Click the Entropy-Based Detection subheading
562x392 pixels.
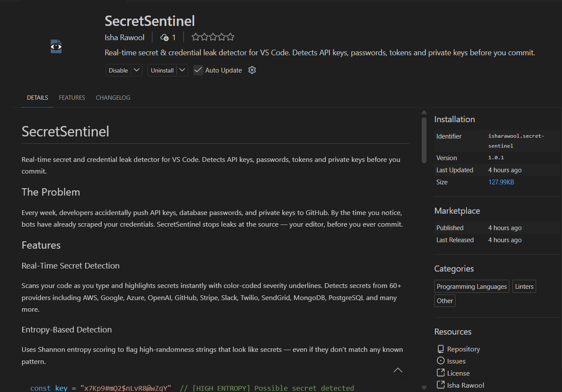tap(67, 330)
